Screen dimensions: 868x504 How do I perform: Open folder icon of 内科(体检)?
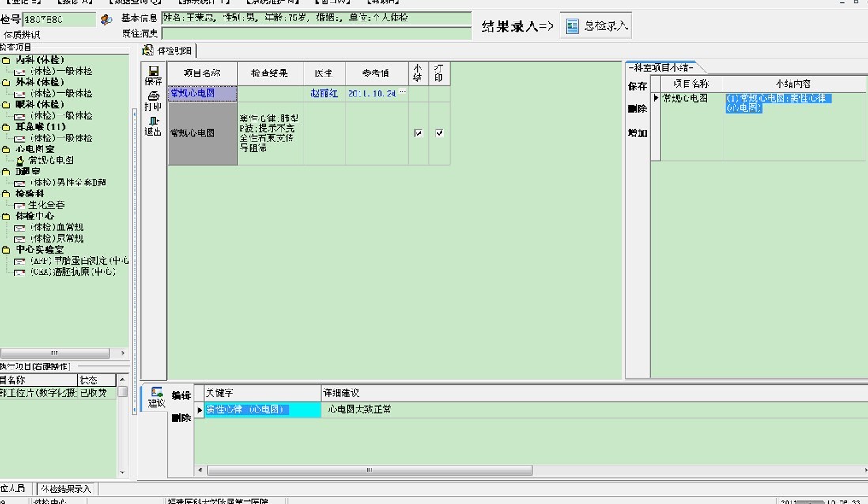pyautogui.click(x=6, y=60)
